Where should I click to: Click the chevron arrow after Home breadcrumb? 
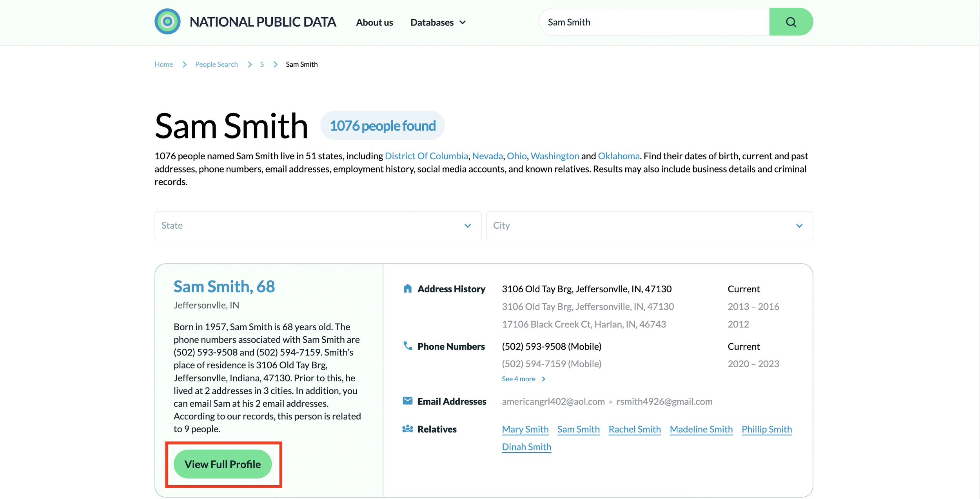(x=184, y=64)
